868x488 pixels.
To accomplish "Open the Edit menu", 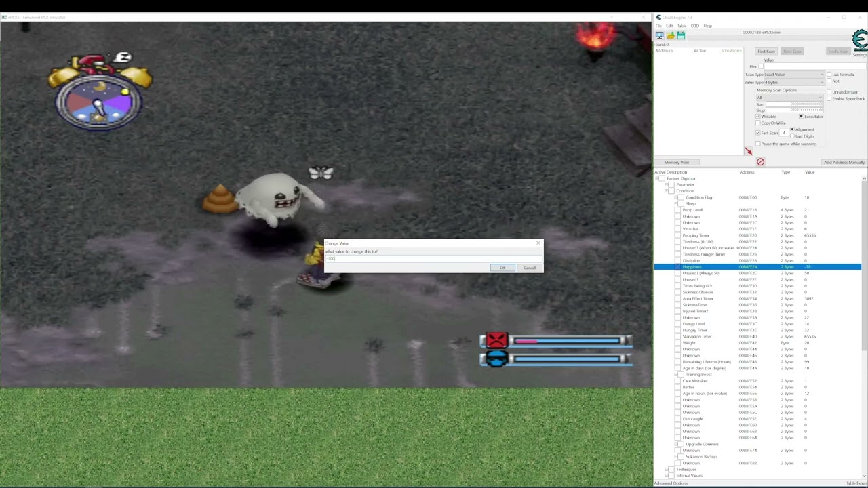I will [x=669, y=26].
